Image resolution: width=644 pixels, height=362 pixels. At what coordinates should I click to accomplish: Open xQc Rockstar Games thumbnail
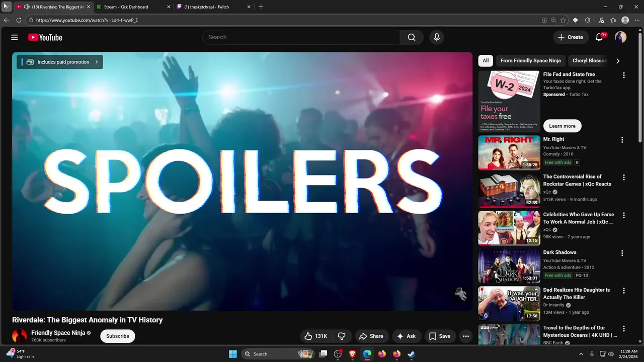509,191
